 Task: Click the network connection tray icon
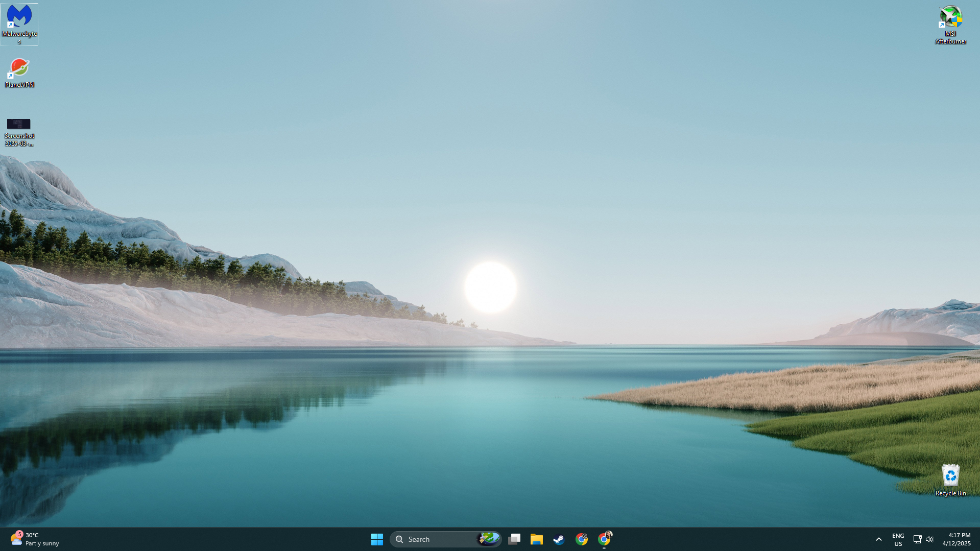pos(917,539)
